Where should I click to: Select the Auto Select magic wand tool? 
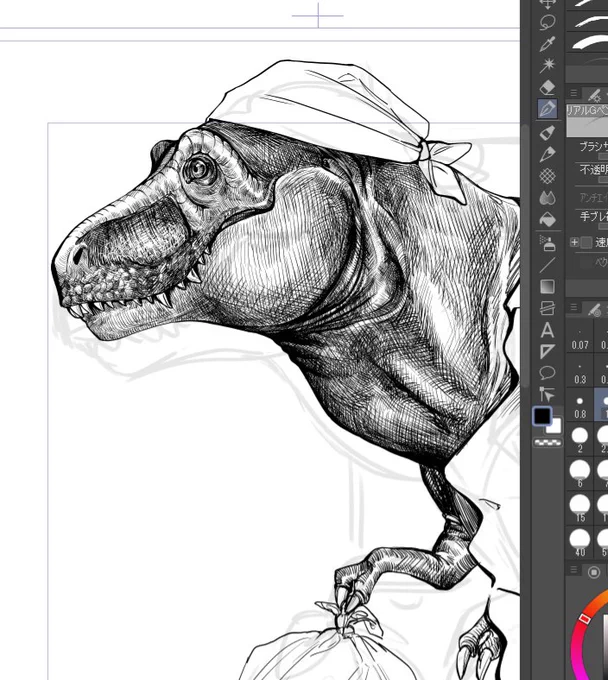547,65
